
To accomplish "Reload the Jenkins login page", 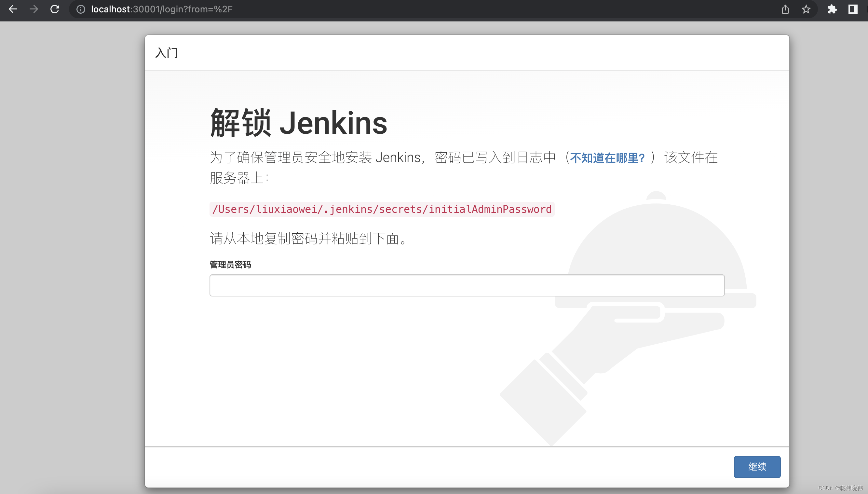I will tap(55, 9).
